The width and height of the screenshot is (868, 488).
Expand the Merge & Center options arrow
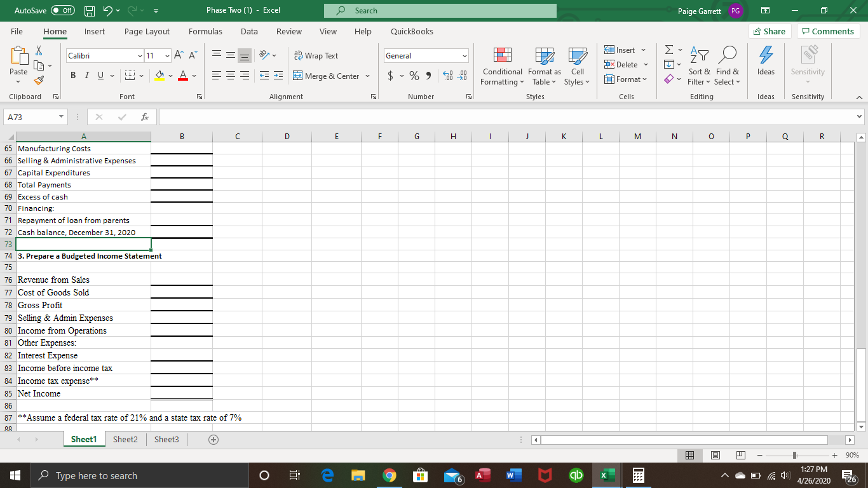[367, 76]
